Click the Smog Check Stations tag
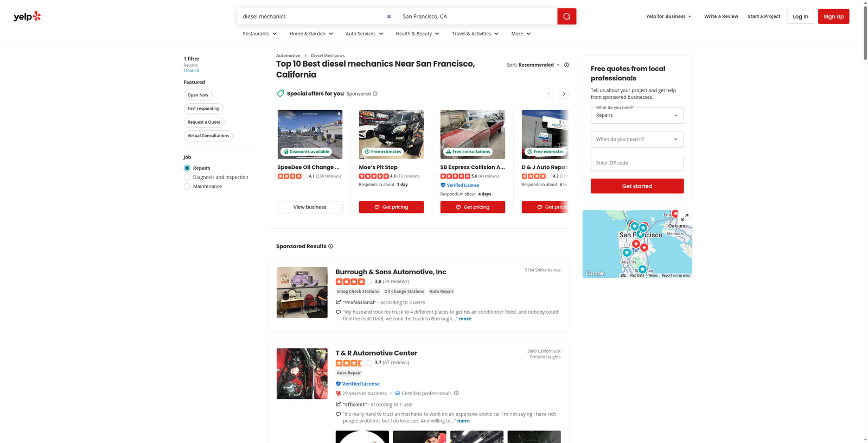 [358, 292]
